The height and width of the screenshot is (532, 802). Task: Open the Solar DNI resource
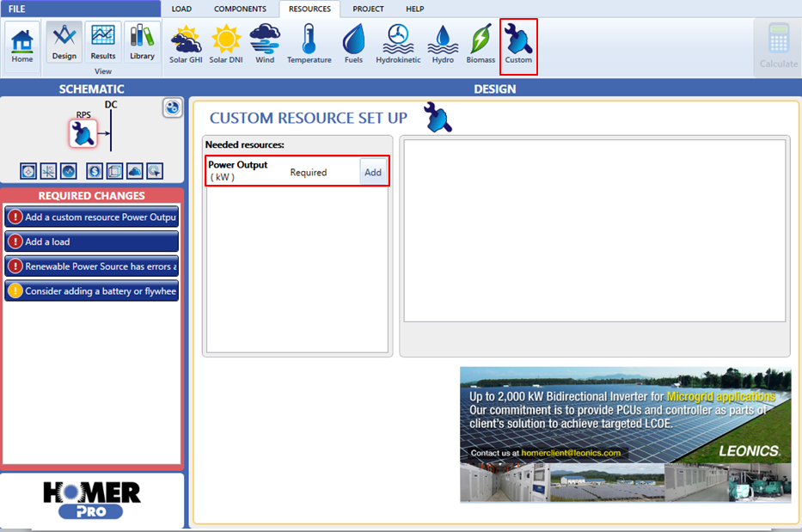point(226,44)
